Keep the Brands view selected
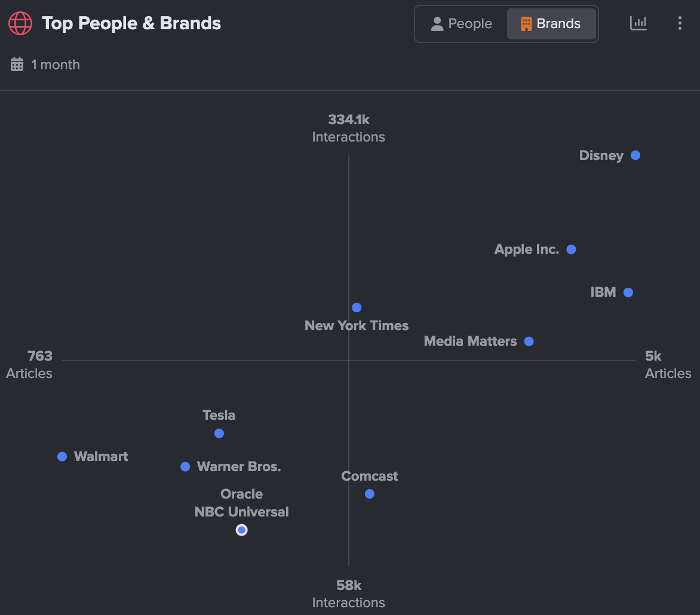Image resolution: width=700 pixels, height=615 pixels. tap(551, 23)
